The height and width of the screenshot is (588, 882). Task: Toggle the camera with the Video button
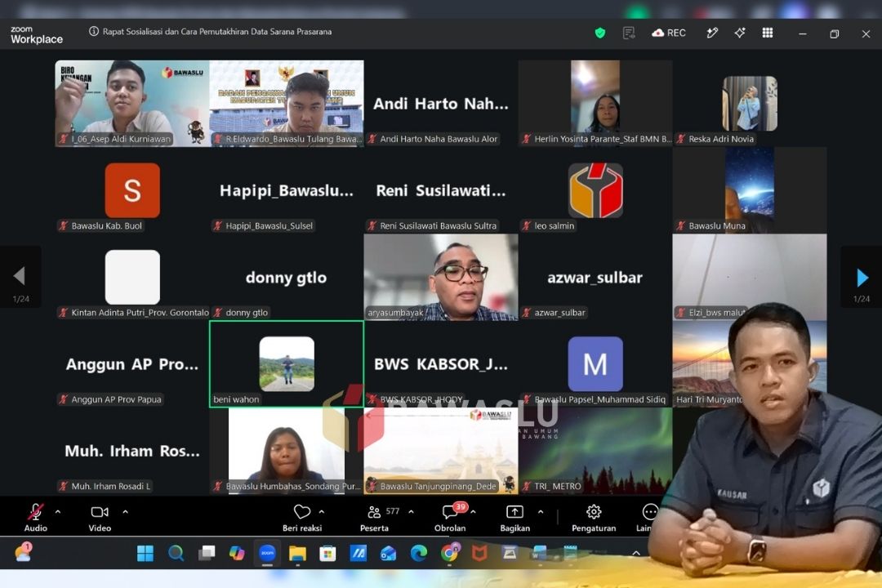100,519
